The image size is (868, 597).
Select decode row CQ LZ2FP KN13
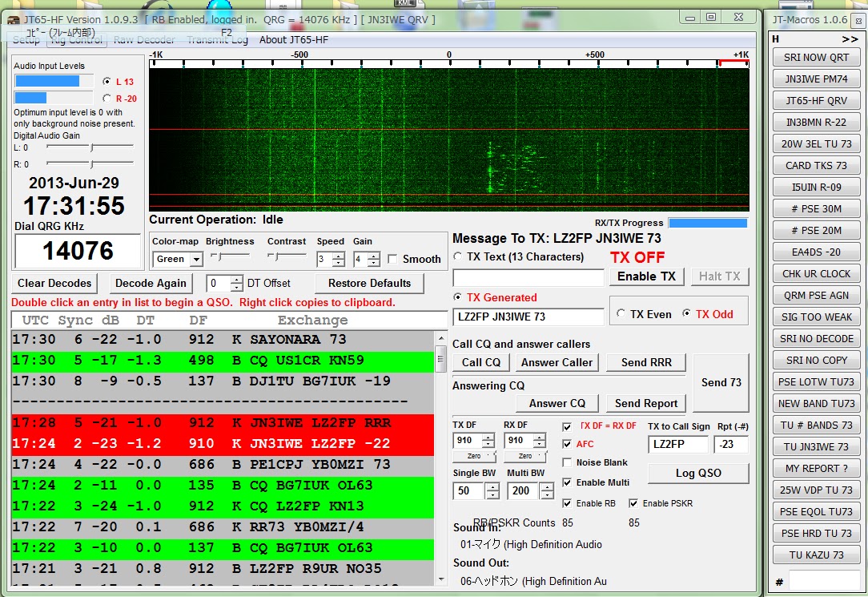click(223, 506)
